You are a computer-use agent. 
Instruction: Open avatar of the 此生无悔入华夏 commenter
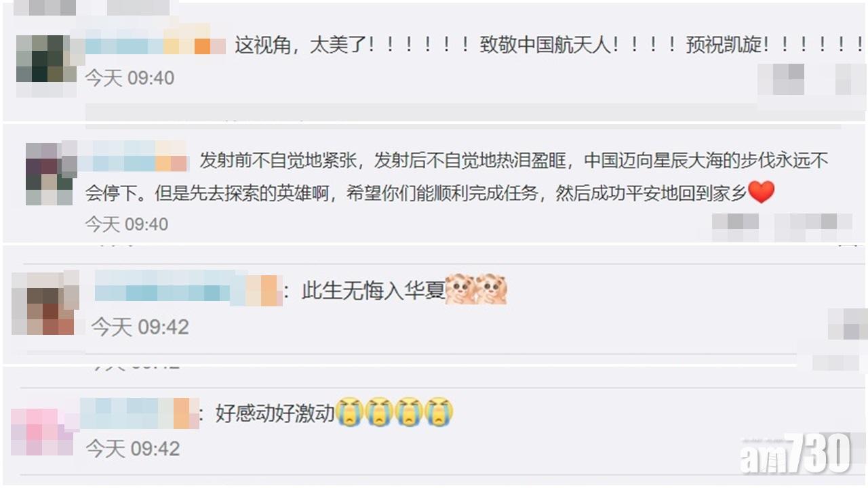click(x=44, y=302)
